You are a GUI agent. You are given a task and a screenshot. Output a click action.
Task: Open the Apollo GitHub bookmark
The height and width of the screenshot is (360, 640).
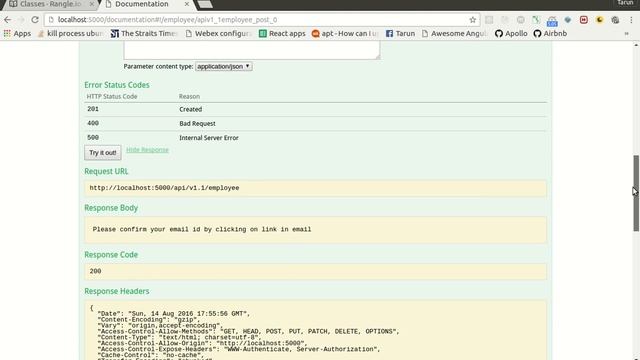pyautogui.click(x=511, y=33)
